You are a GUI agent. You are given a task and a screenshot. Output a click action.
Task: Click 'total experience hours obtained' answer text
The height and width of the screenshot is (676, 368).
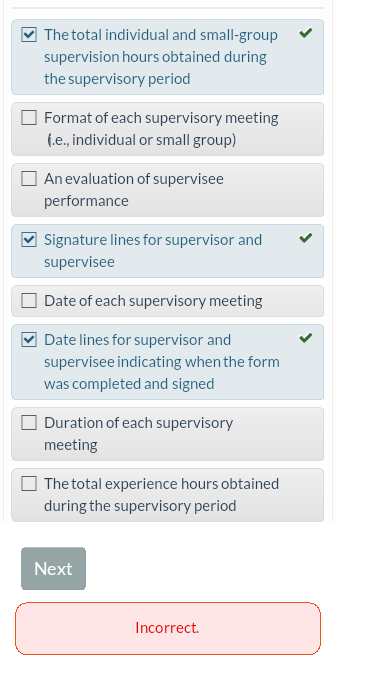(x=161, y=495)
